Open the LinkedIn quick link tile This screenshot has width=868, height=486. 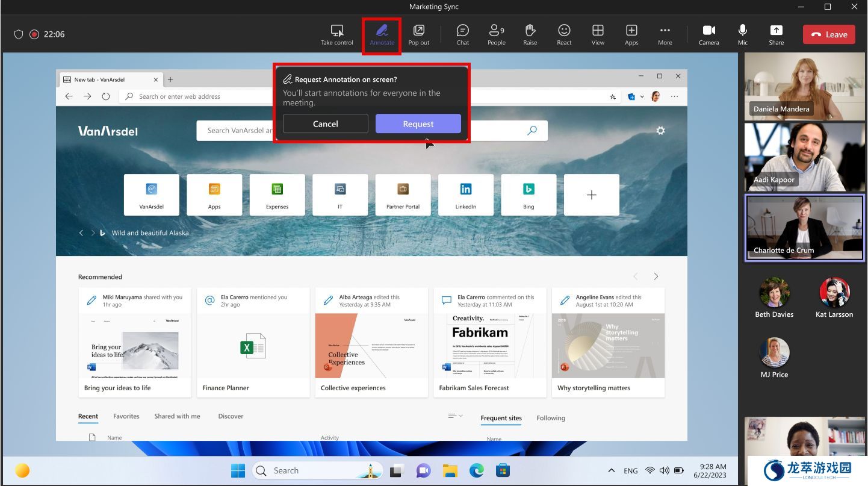point(466,195)
